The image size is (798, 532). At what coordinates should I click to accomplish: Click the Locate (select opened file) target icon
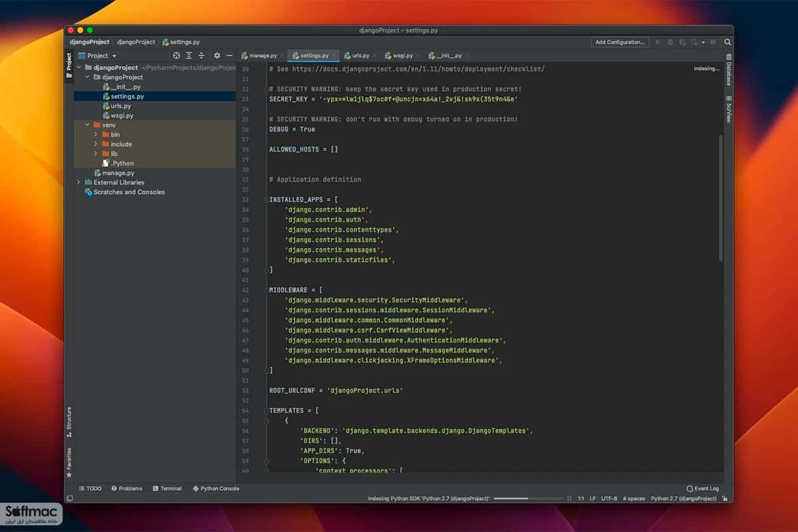(x=176, y=56)
